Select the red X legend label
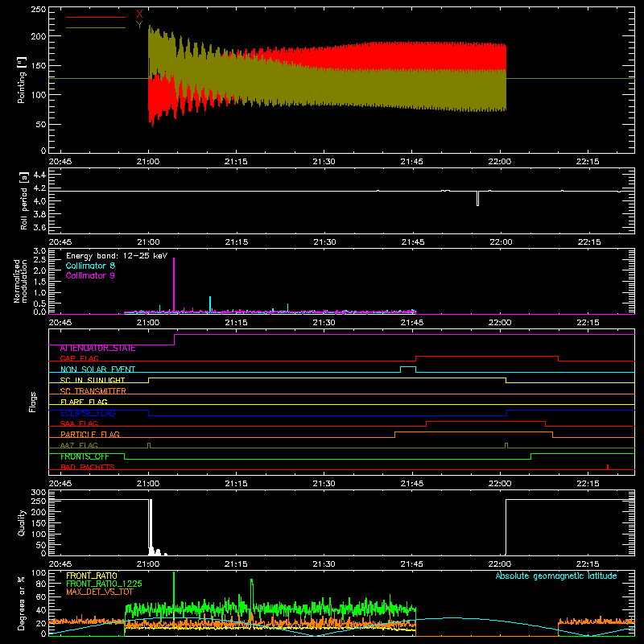This screenshot has height=644, width=644. pyautogui.click(x=139, y=14)
